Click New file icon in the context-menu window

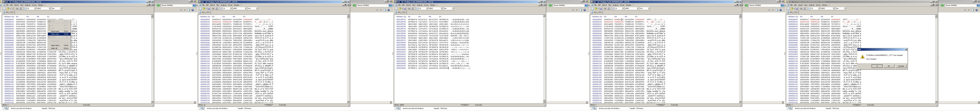[5, 8]
